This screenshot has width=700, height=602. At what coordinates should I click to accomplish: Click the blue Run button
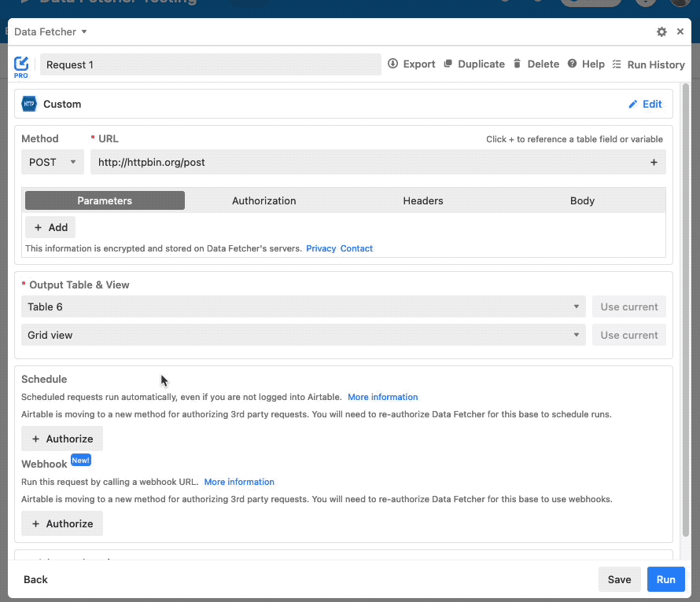[665, 579]
